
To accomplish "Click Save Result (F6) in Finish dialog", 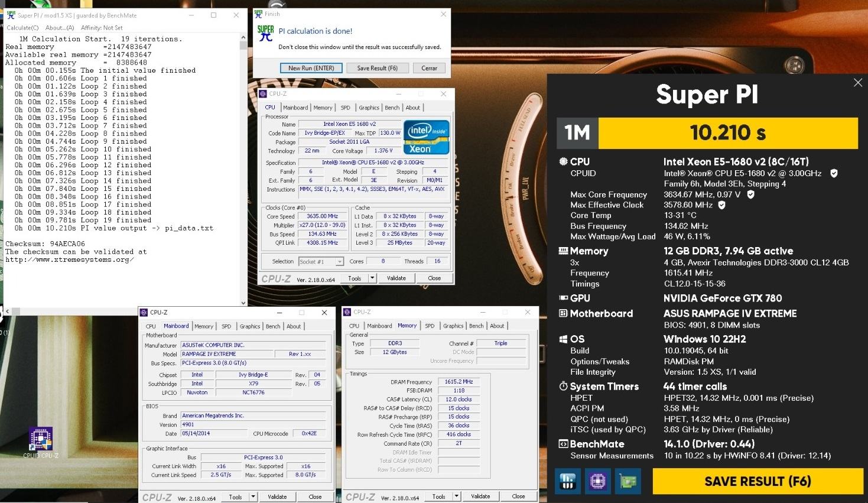I will 377,68.
